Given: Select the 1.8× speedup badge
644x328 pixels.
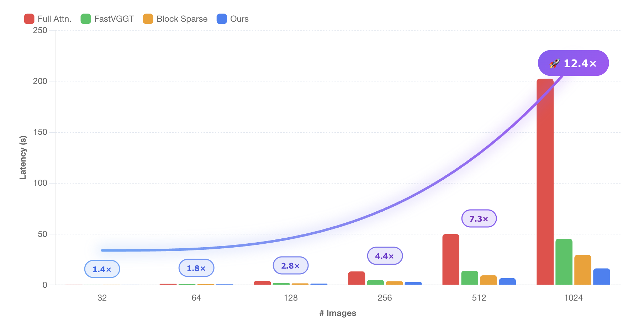Looking at the screenshot, I should [x=196, y=268].
